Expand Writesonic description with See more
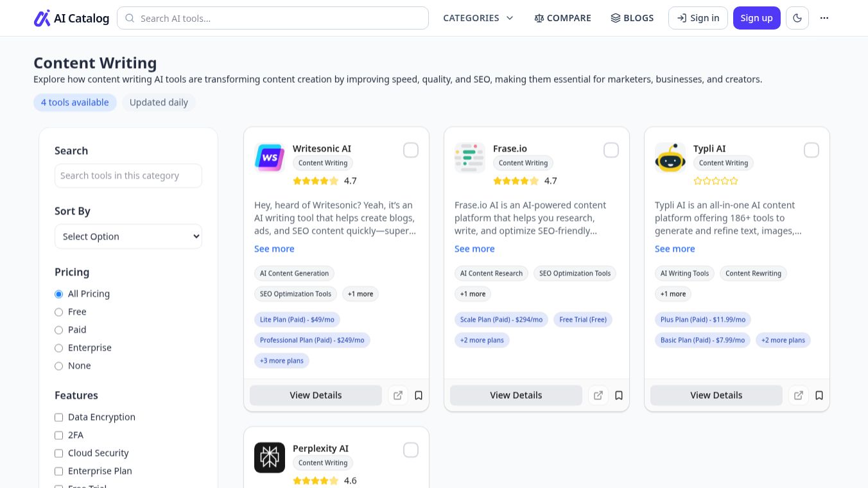 274,249
